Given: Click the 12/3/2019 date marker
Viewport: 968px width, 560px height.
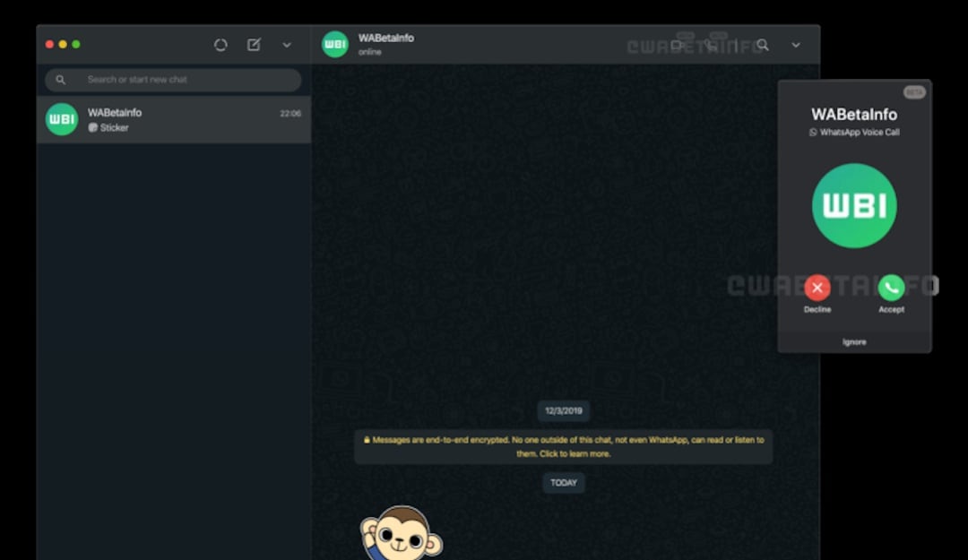Looking at the screenshot, I should click(x=564, y=411).
